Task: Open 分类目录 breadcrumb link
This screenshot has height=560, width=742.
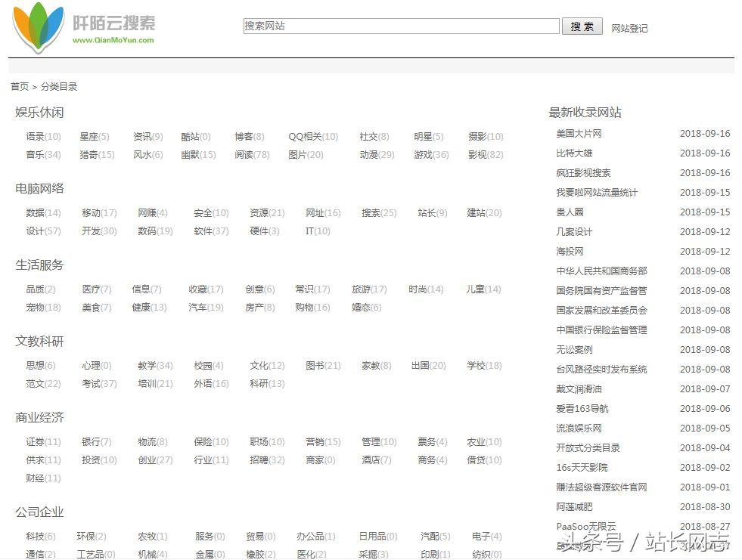Action: (59, 87)
